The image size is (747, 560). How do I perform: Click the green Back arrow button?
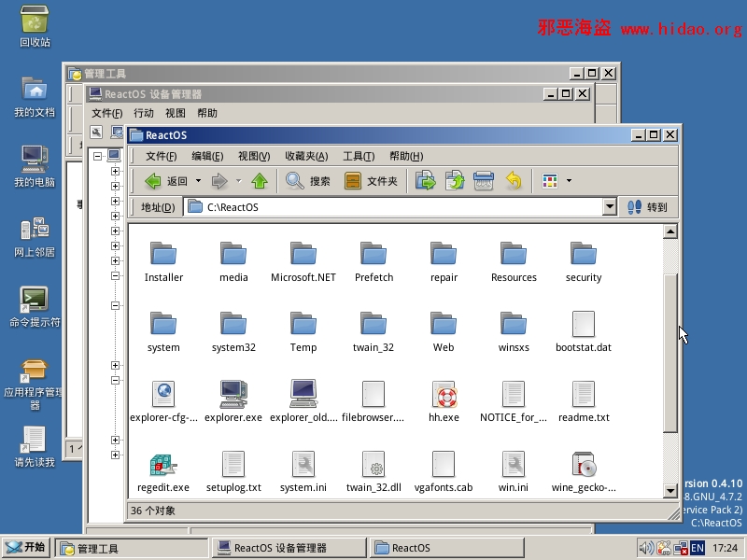point(154,181)
